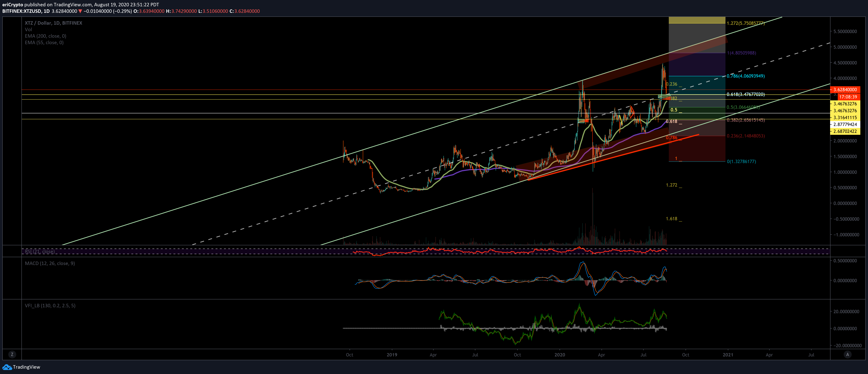Select the Vol indicator legend
868x374 pixels.
point(28,30)
